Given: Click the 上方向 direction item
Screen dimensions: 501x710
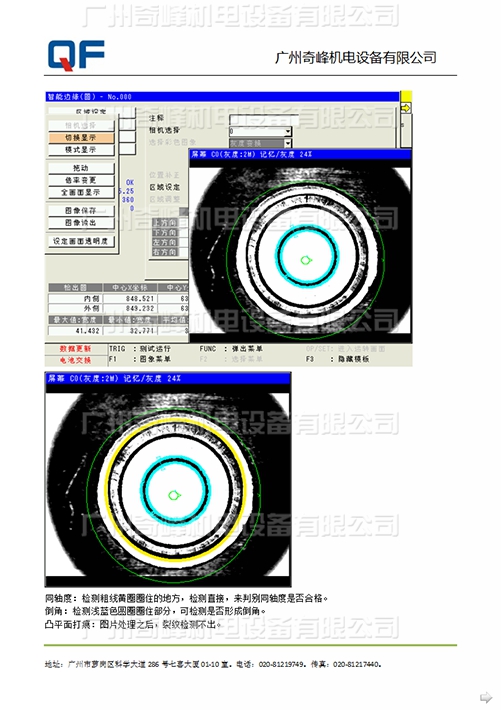Looking at the screenshot, I should point(165,223).
